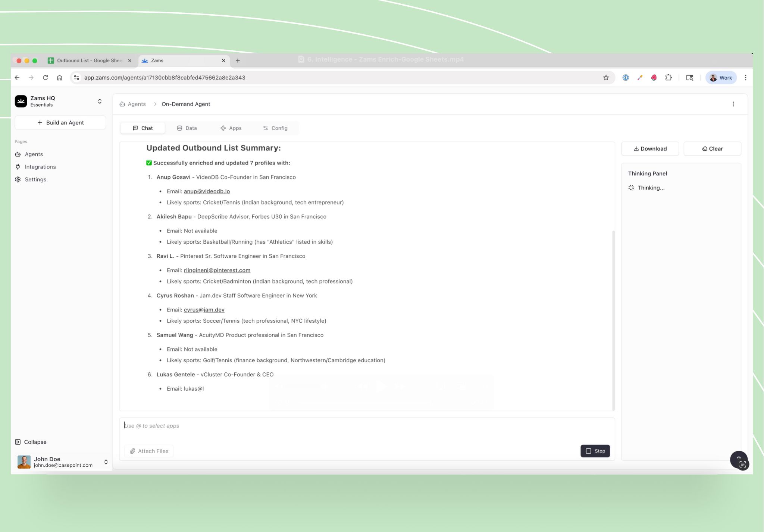764x532 pixels.
Task: Expand the Zams HQ workspace switcher
Action: (x=100, y=101)
